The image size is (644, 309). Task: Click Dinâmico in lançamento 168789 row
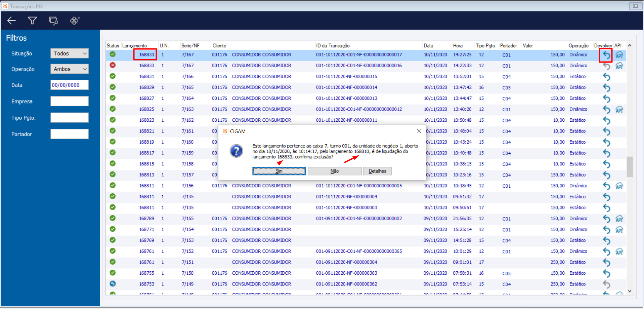pos(578,219)
